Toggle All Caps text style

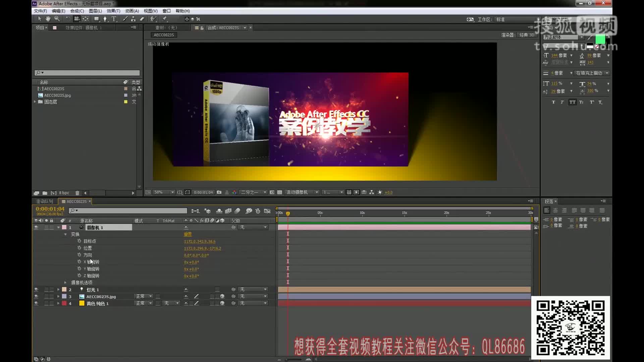click(572, 102)
